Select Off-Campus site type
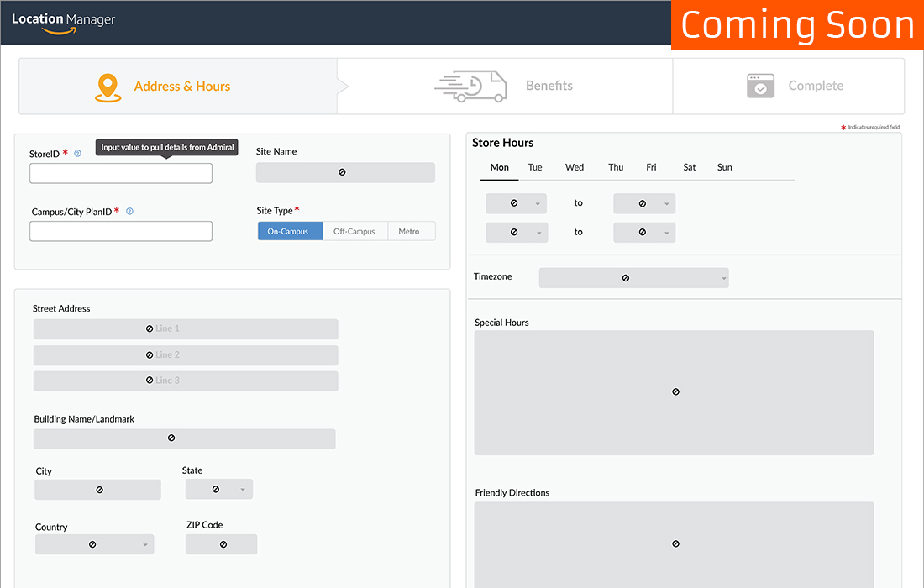Screen dimensions: 924x588 354,231
